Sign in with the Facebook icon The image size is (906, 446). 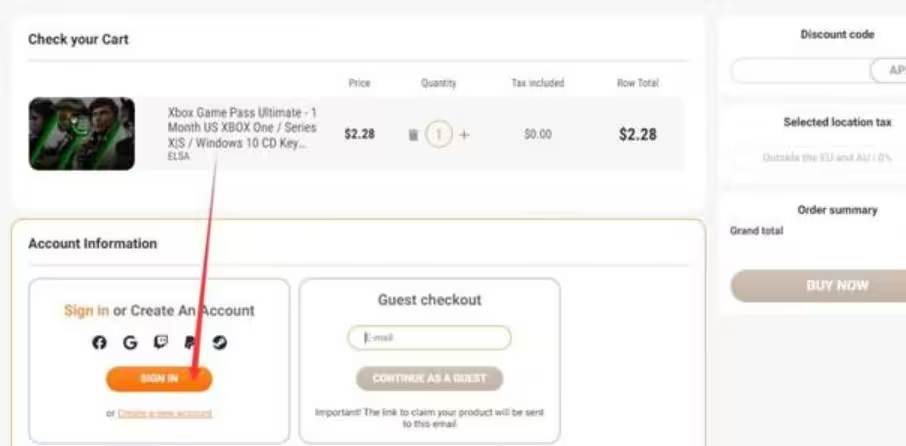99,343
